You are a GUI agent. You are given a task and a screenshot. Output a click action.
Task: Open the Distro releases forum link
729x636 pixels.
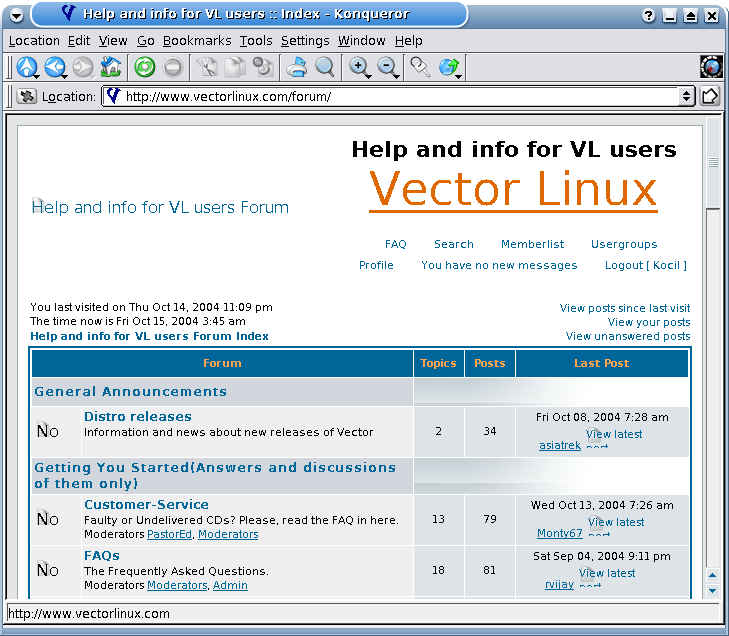coord(137,416)
